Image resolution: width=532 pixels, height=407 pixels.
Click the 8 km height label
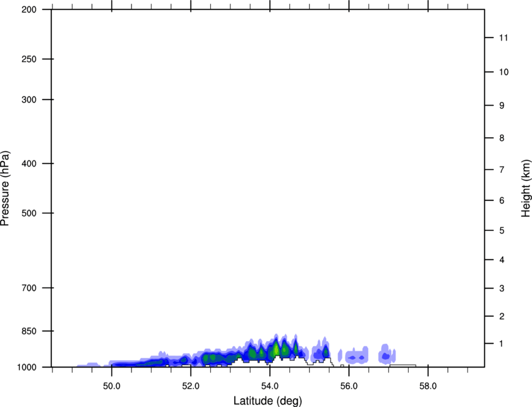click(502, 138)
